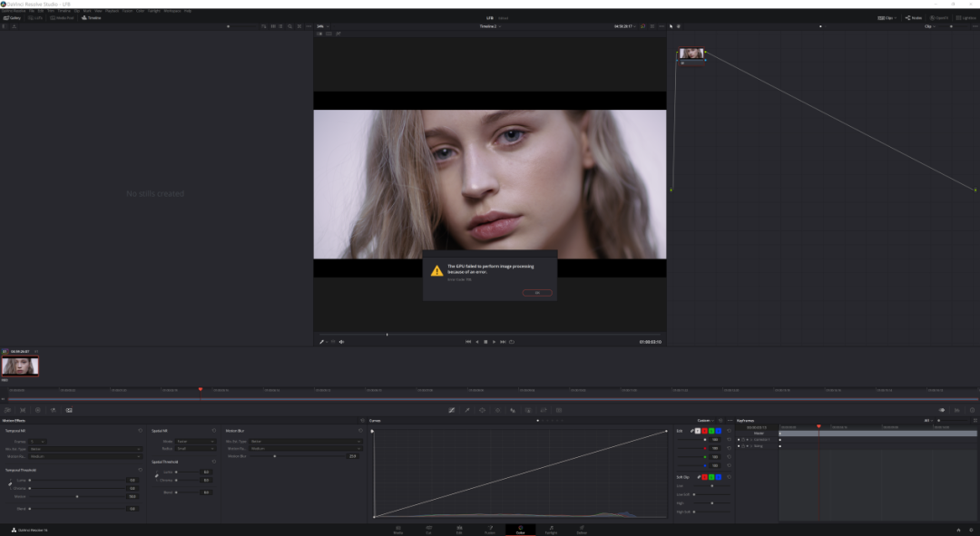Switch to the Edit page

click(459, 530)
